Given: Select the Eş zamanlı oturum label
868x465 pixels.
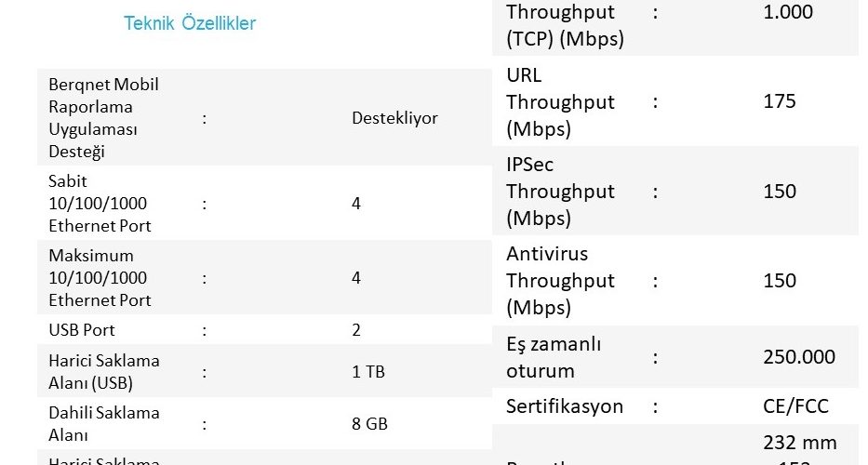Looking at the screenshot, I should (x=554, y=357).
